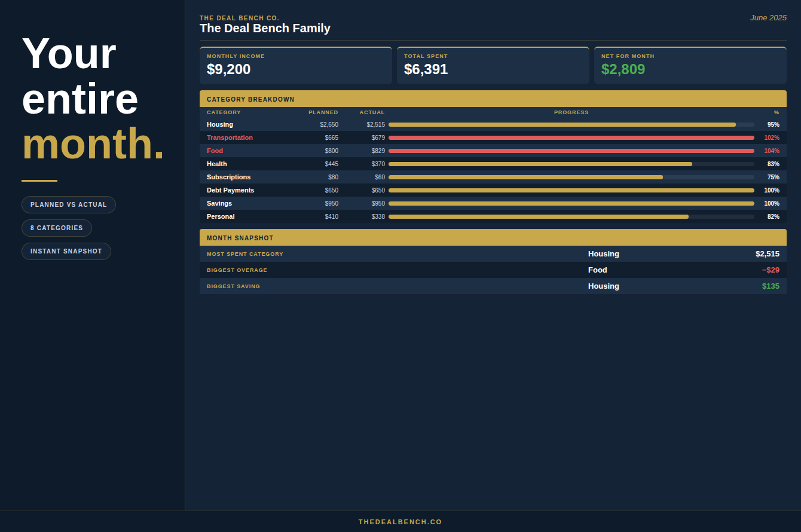Click the INSTANT SNAPSHOT pill

point(66,252)
